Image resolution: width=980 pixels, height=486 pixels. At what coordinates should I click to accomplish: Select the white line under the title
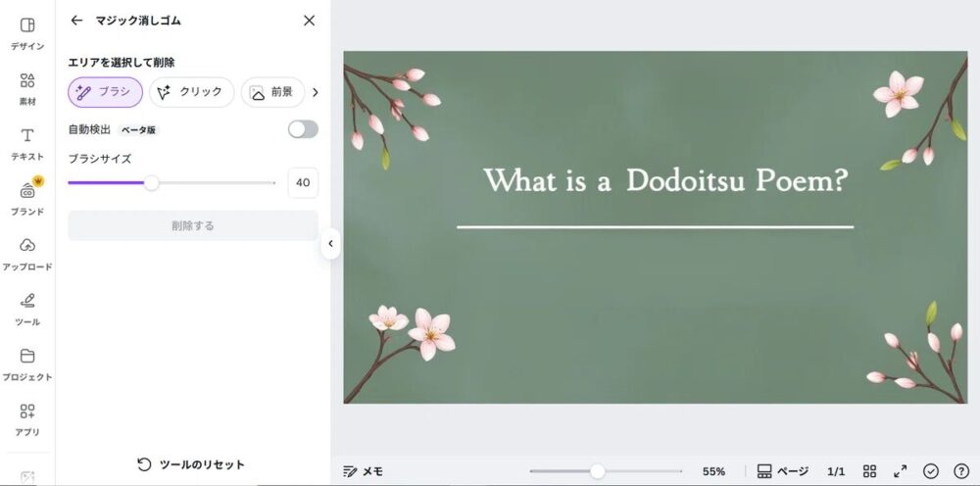[x=655, y=226]
